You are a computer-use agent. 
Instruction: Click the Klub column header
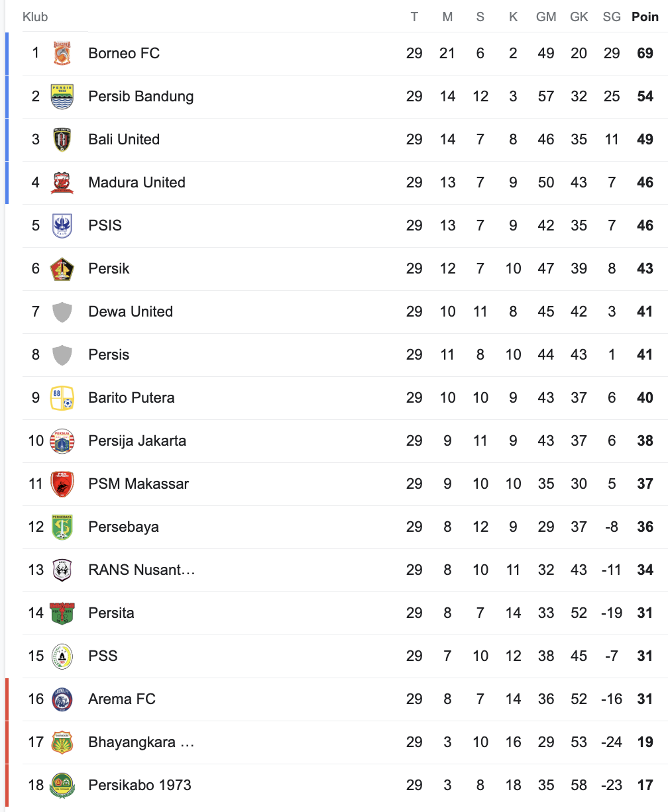(x=35, y=17)
